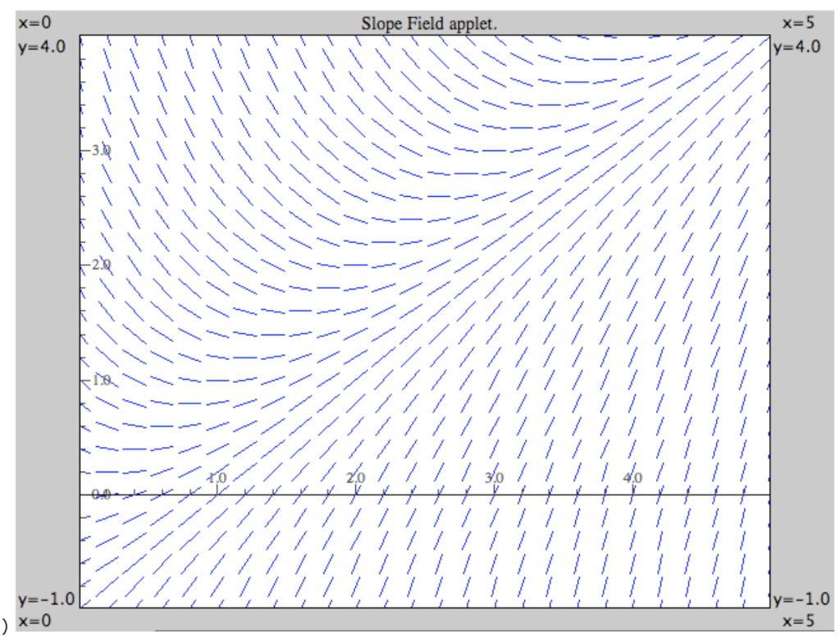Select the top-right y=4.0 boundary label
This screenshot has width=840, height=643.
(798, 48)
